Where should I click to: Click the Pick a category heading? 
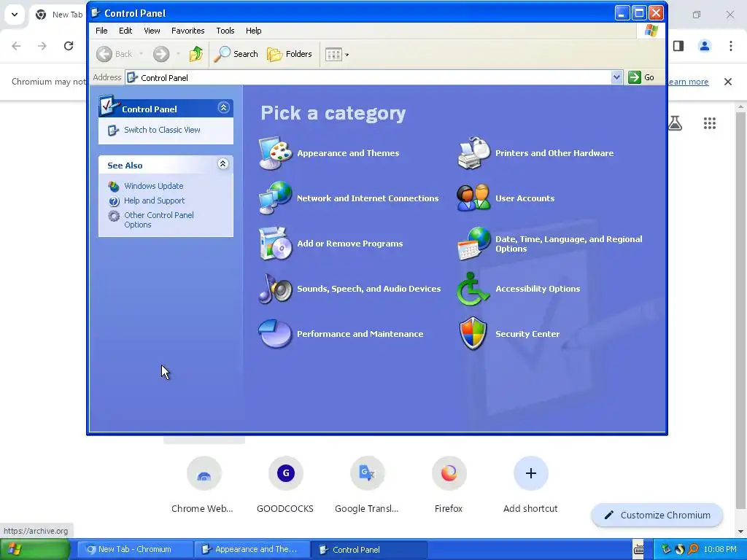(333, 113)
